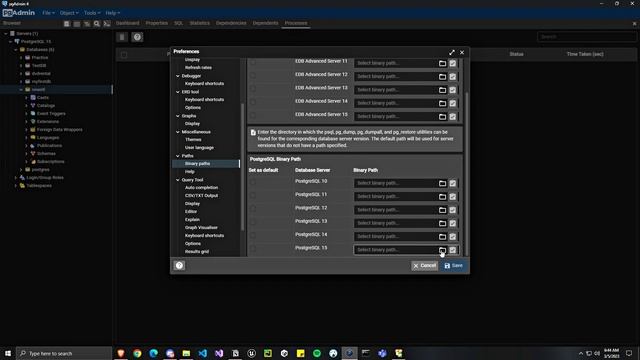Cancel the Preferences dialog
This screenshot has height=360, width=640.
[424, 266]
